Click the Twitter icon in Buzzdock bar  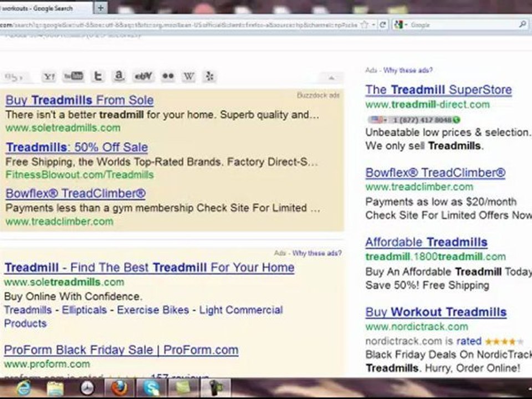click(98, 76)
